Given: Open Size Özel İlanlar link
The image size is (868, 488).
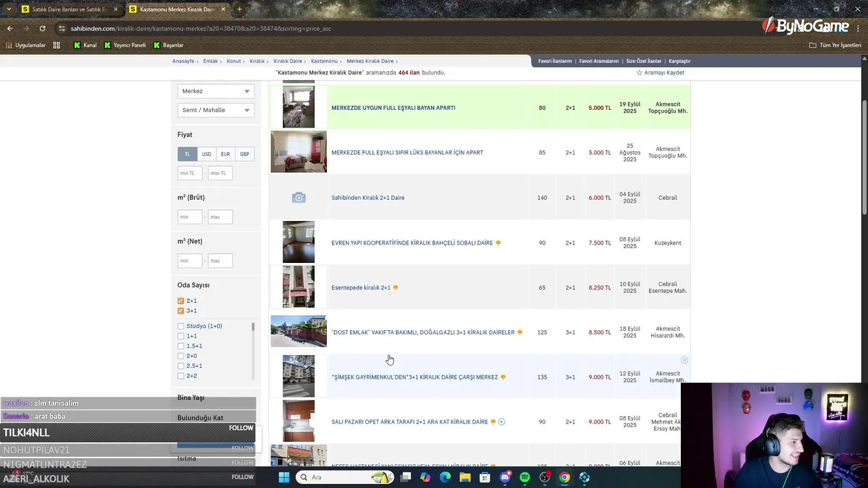Looking at the screenshot, I should point(644,61).
